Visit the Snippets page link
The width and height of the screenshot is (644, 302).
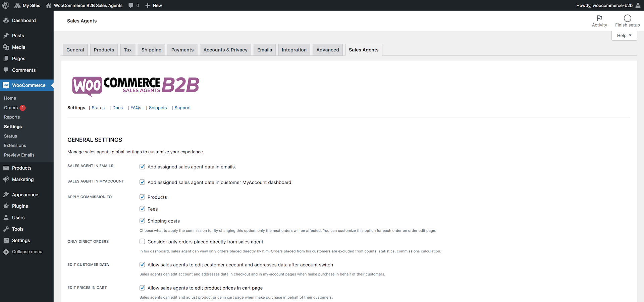coord(158,108)
